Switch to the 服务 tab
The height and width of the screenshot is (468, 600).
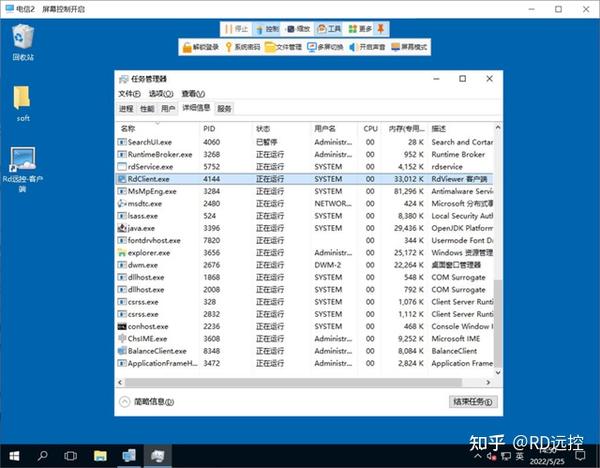pyautogui.click(x=224, y=109)
